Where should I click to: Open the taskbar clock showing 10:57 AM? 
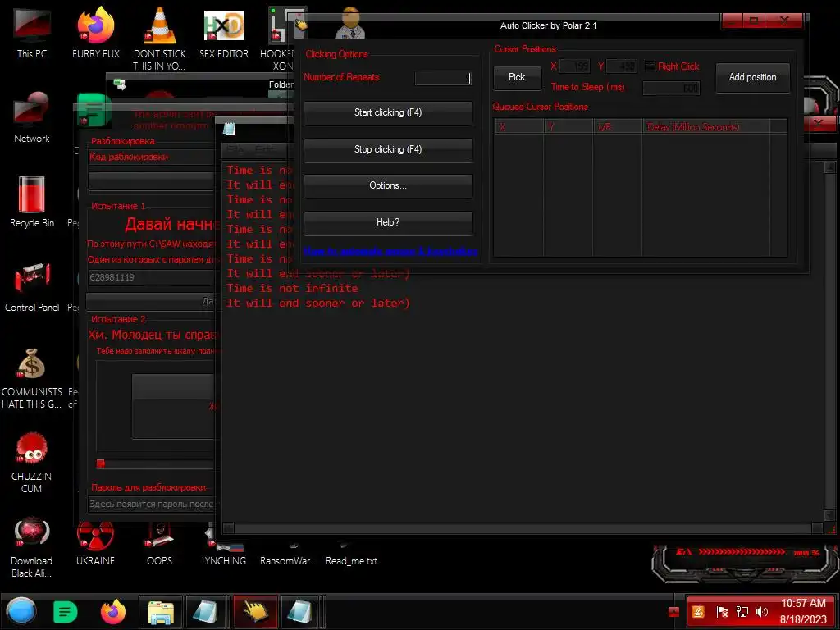[803, 611]
